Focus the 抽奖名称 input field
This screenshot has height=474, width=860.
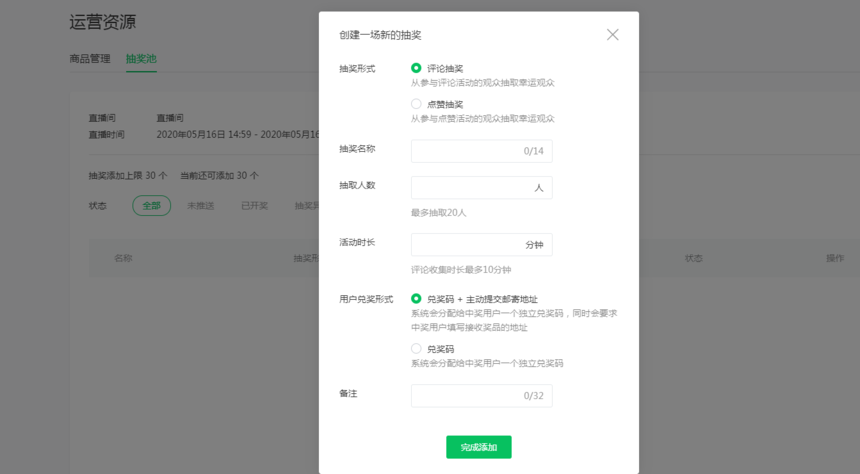pyautogui.click(x=482, y=151)
